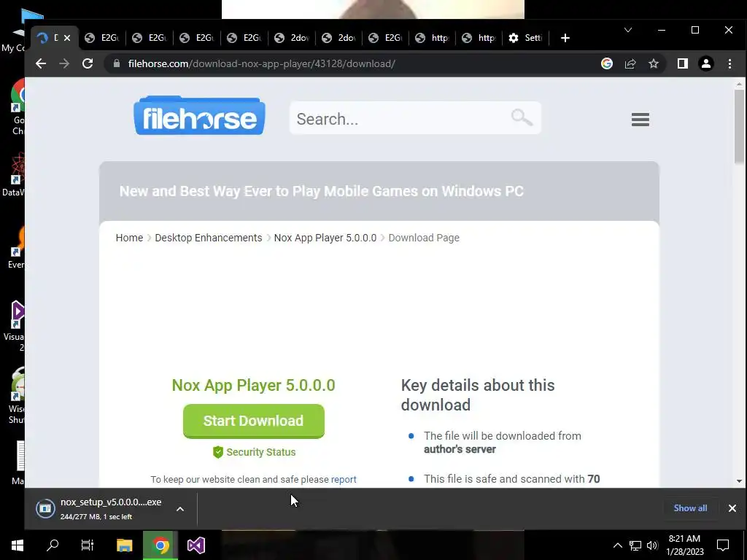Close the downloads bar
Image resolution: width=747 pixels, height=560 pixels.
pyautogui.click(x=732, y=508)
